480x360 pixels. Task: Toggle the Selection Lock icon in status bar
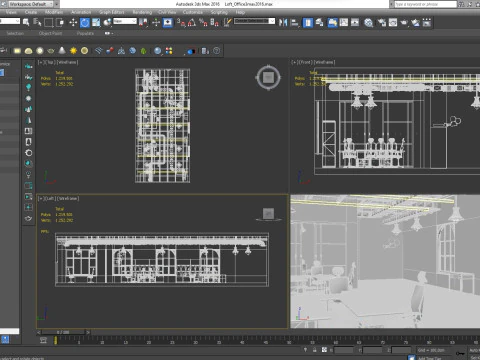pyautogui.click(x=314, y=350)
